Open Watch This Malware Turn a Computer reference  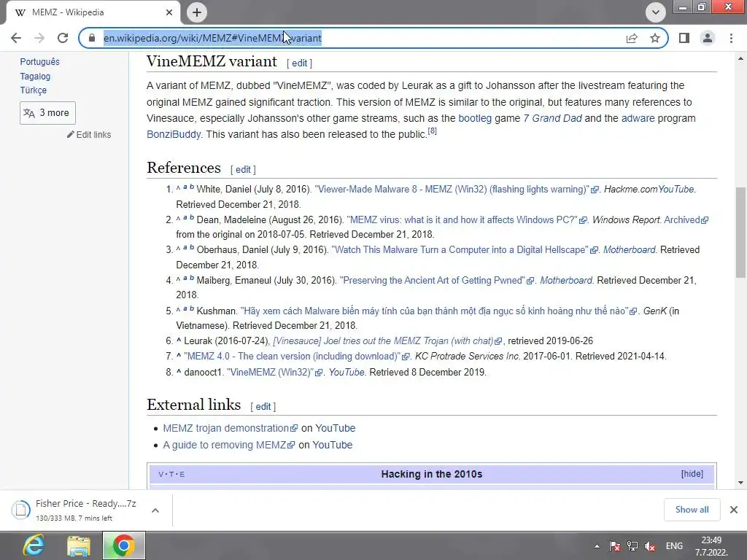pos(464,250)
